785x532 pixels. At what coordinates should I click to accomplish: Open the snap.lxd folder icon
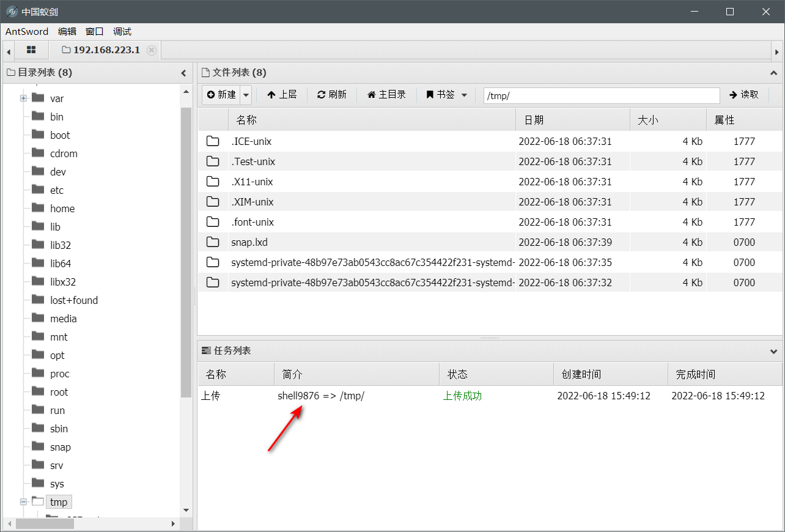click(x=213, y=242)
